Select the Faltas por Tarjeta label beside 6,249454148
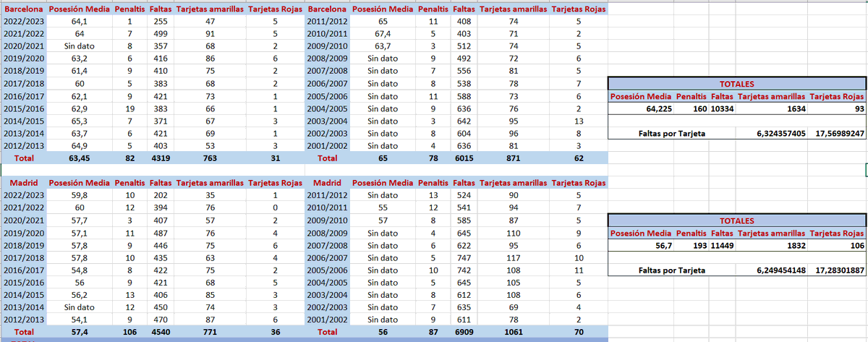Screen dimensions: 868x342 (x=671, y=270)
